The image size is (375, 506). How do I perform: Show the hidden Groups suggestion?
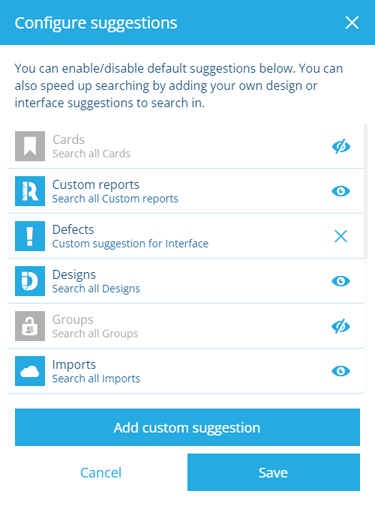(x=341, y=326)
